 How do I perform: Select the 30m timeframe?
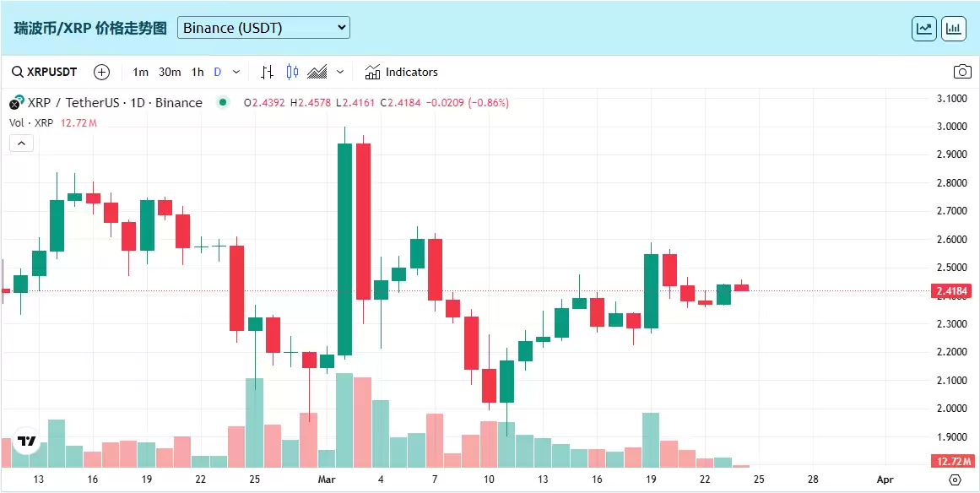click(170, 72)
